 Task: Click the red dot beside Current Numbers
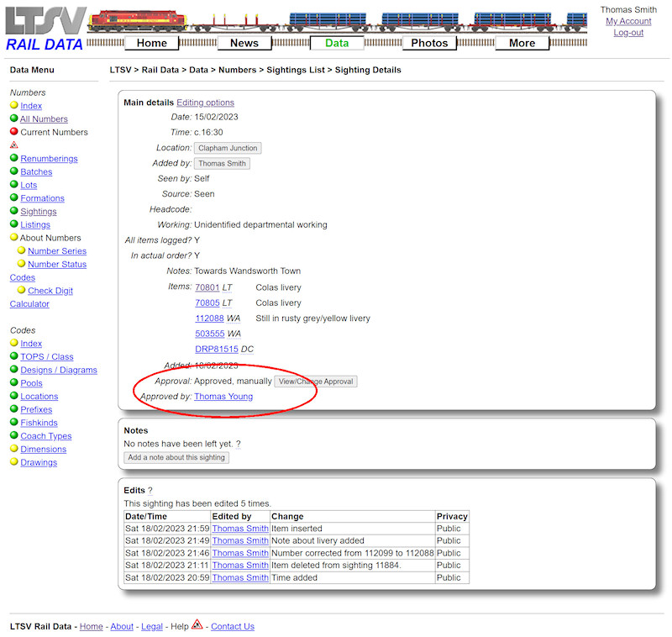tap(13, 132)
